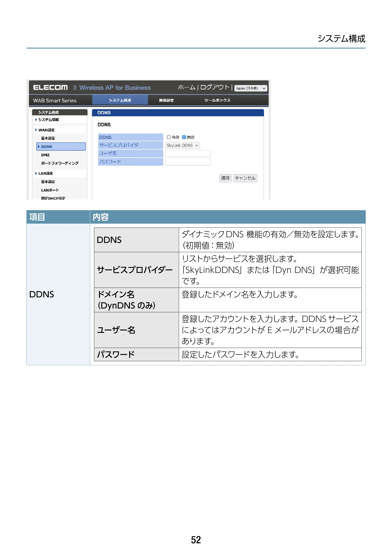Select the 有効 DDNS radio button
Image resolution: width=392 pixels, height=556 pixels.
point(169,137)
